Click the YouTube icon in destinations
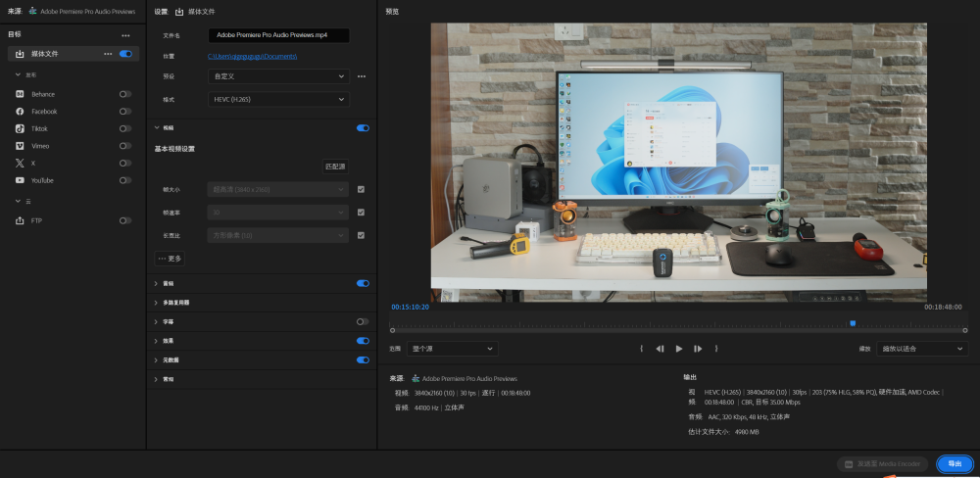 pyautogui.click(x=20, y=180)
